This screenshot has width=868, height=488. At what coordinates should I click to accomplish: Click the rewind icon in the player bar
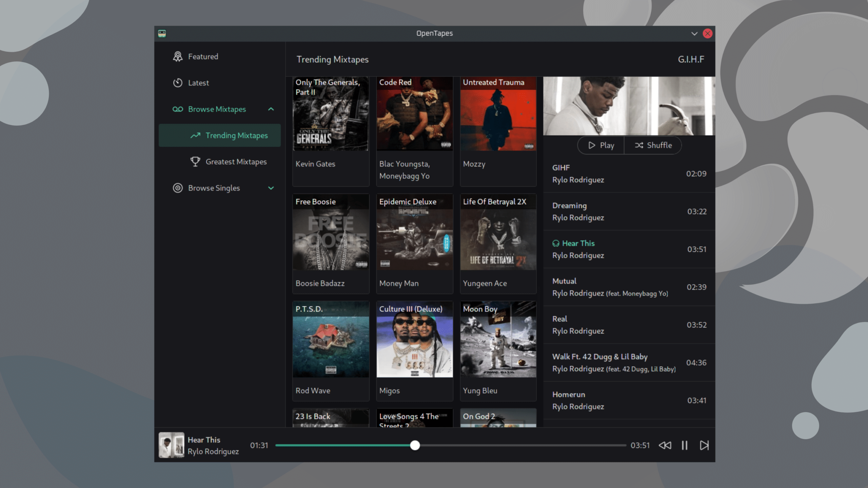click(x=665, y=445)
